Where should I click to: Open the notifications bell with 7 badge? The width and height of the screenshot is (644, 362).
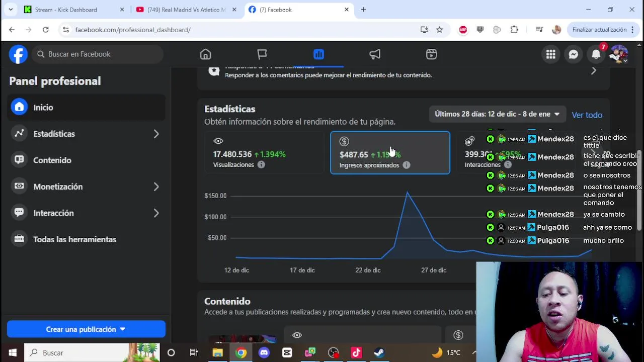coord(596,54)
